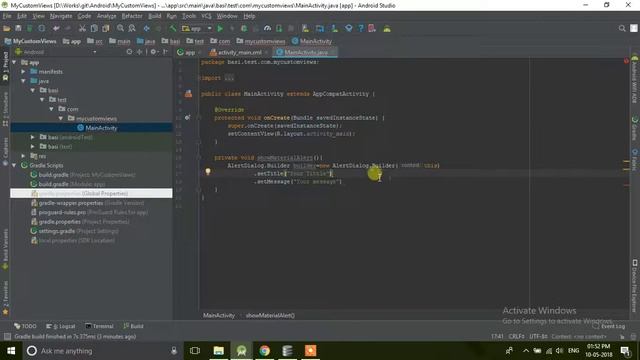640x360 pixels.
Task: Click the Windows Start button
Action: 11,351
